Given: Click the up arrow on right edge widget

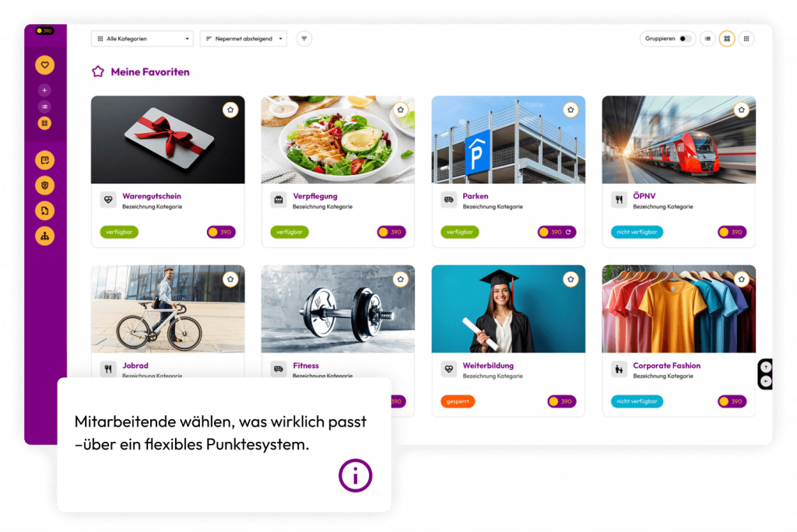Looking at the screenshot, I should [766, 367].
